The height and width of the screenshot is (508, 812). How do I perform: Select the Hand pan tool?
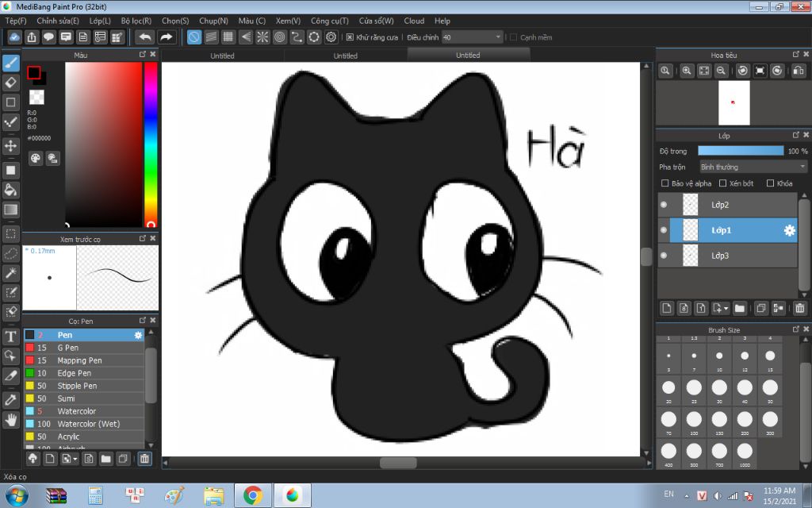click(x=11, y=419)
